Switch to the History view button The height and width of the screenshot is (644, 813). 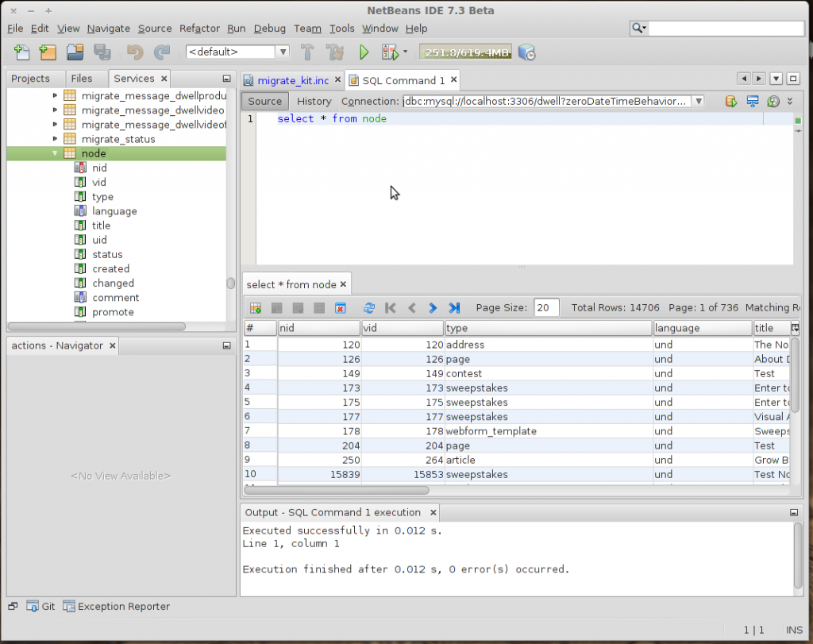pyautogui.click(x=314, y=101)
